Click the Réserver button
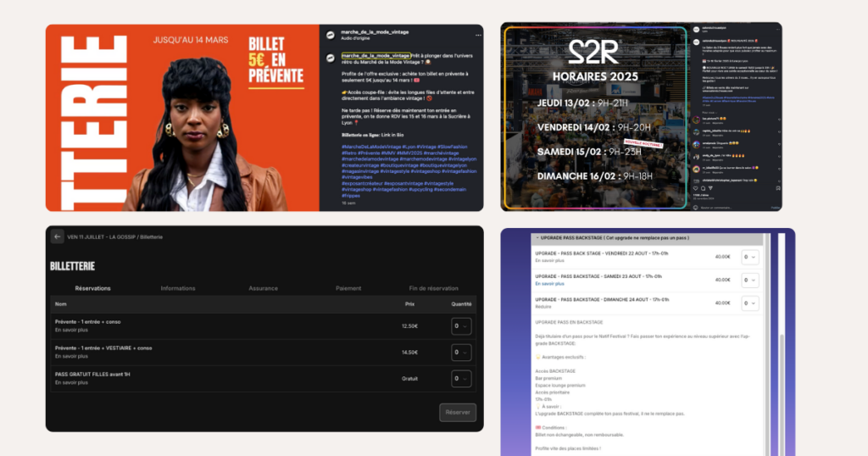Viewport: 868px width, 456px height. click(458, 412)
